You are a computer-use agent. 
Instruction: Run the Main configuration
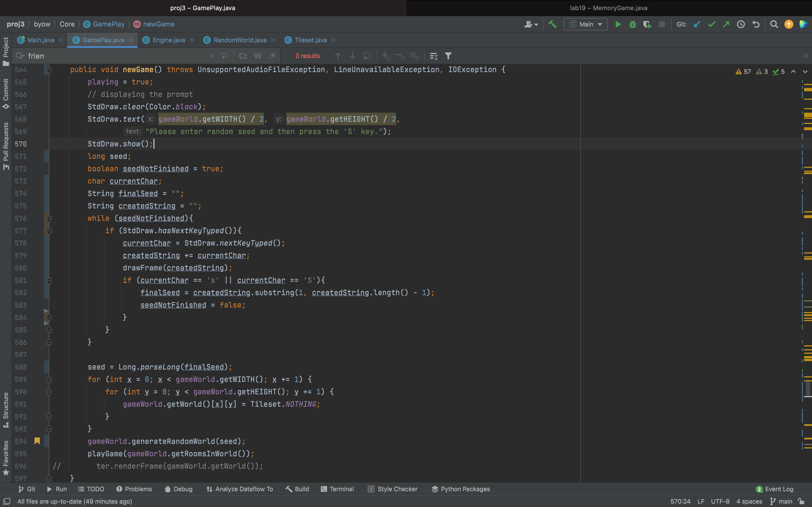pyautogui.click(x=618, y=24)
